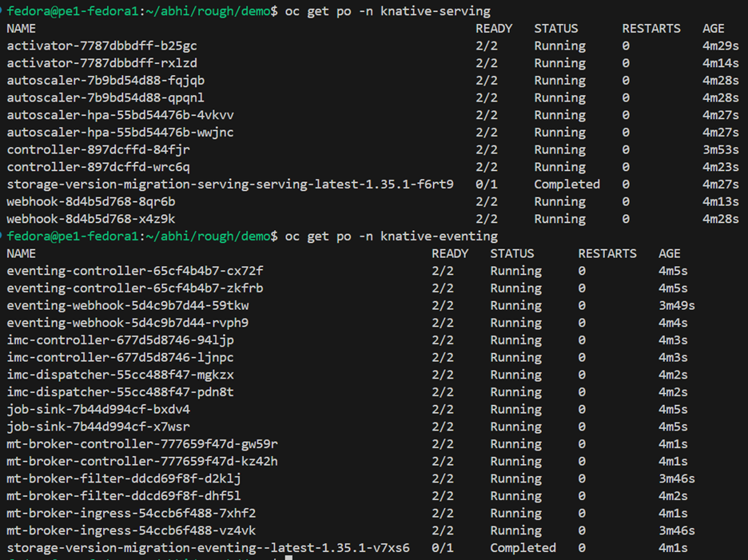
Task: Click Completed status of serving storage-version-migration pod
Action: coord(567,185)
